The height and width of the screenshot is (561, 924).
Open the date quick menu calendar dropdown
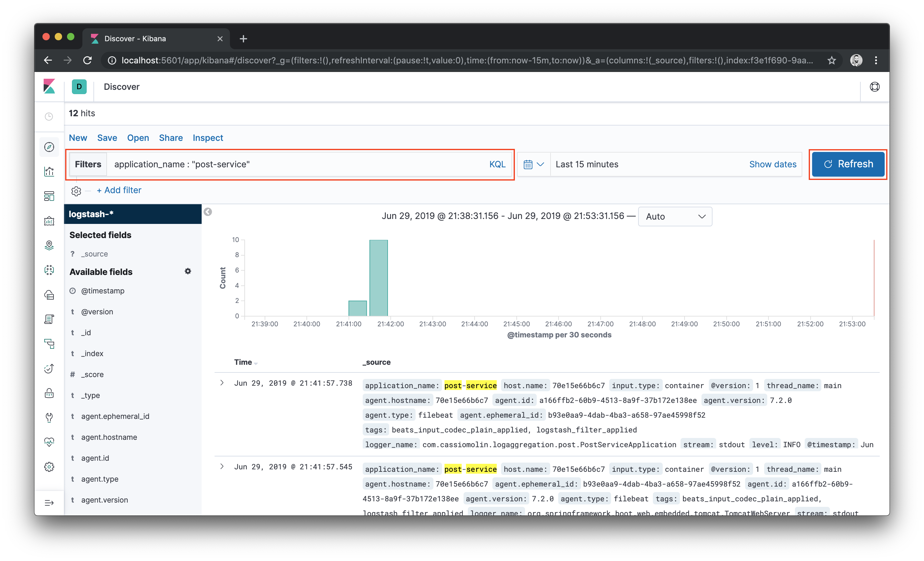point(534,164)
